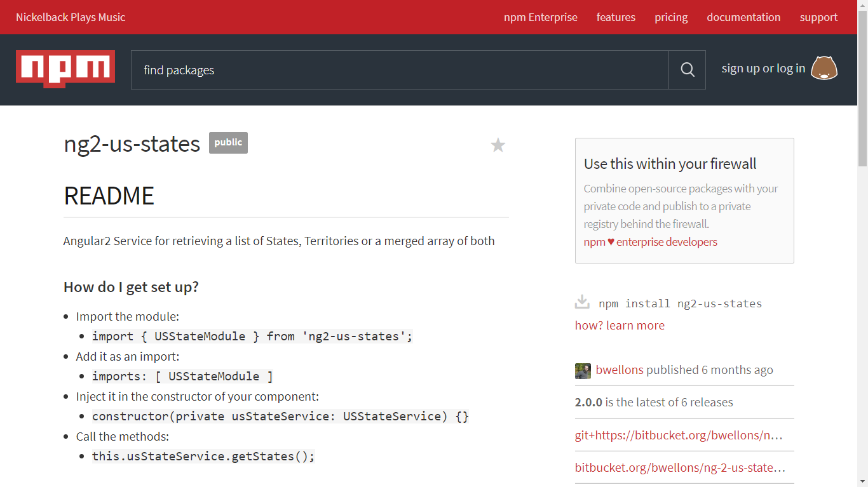Click the npm logo
This screenshot has height=487, width=868.
[x=65, y=69]
